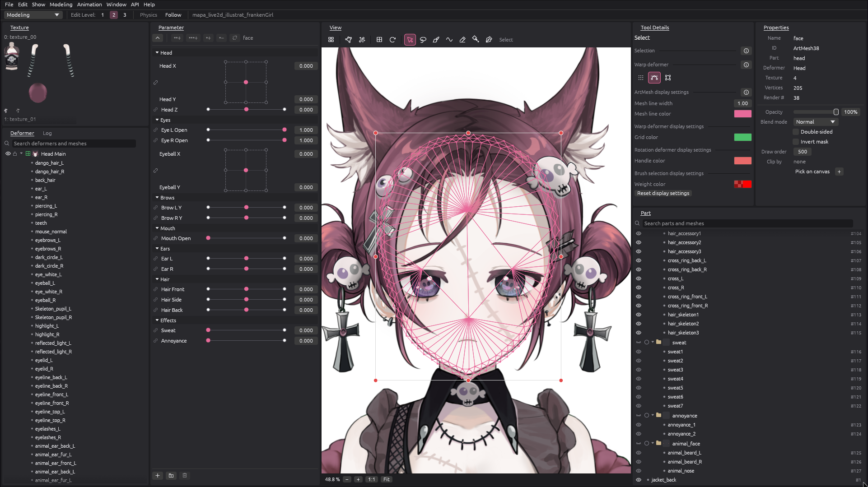Collapse the Hair parameter group
Image resolution: width=868 pixels, height=487 pixels.
(157, 279)
